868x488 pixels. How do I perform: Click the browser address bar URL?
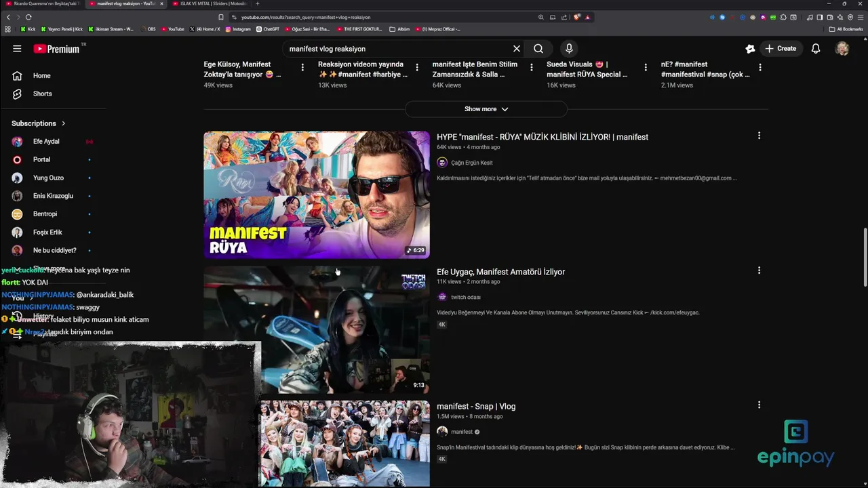click(x=306, y=17)
